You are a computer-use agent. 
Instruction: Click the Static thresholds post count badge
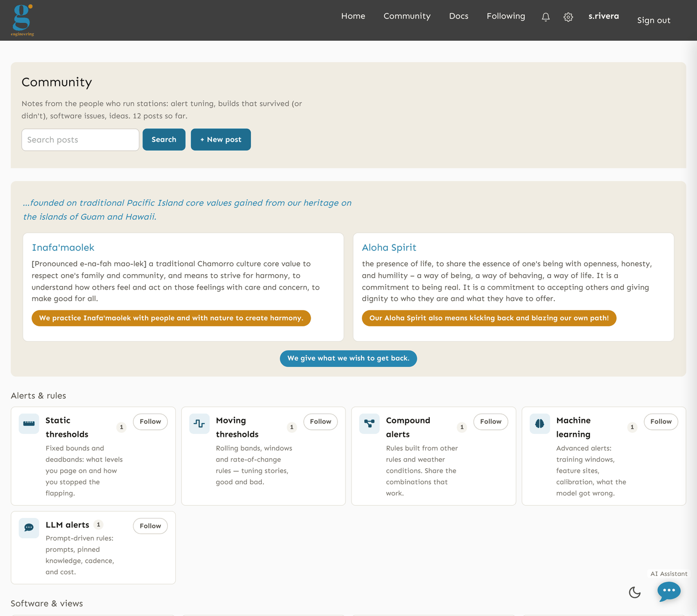pyautogui.click(x=121, y=427)
